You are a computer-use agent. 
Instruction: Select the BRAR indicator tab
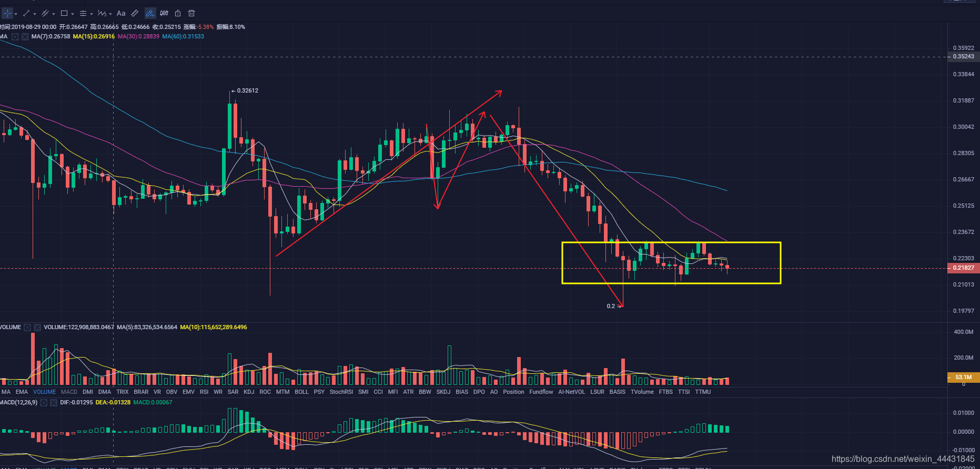click(141, 392)
